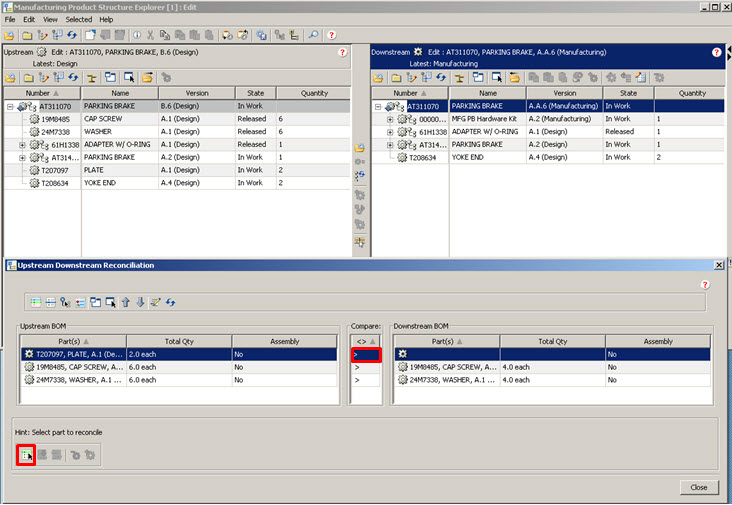Image resolution: width=732 pixels, height=505 pixels.
Task: Select T207097 PLATE in Upstream tree
Action: tap(176, 170)
